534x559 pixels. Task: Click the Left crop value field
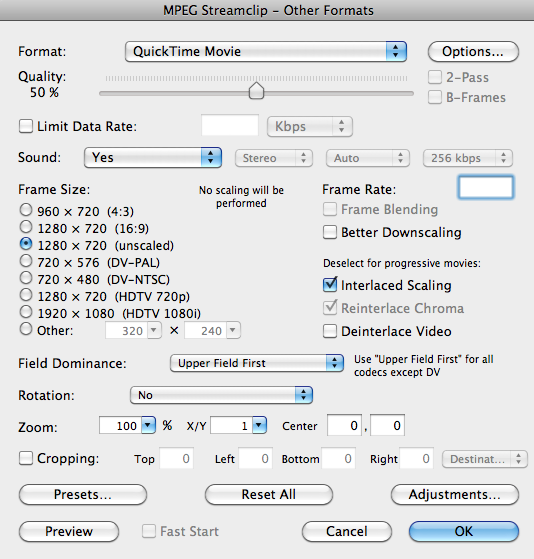(x=256, y=458)
